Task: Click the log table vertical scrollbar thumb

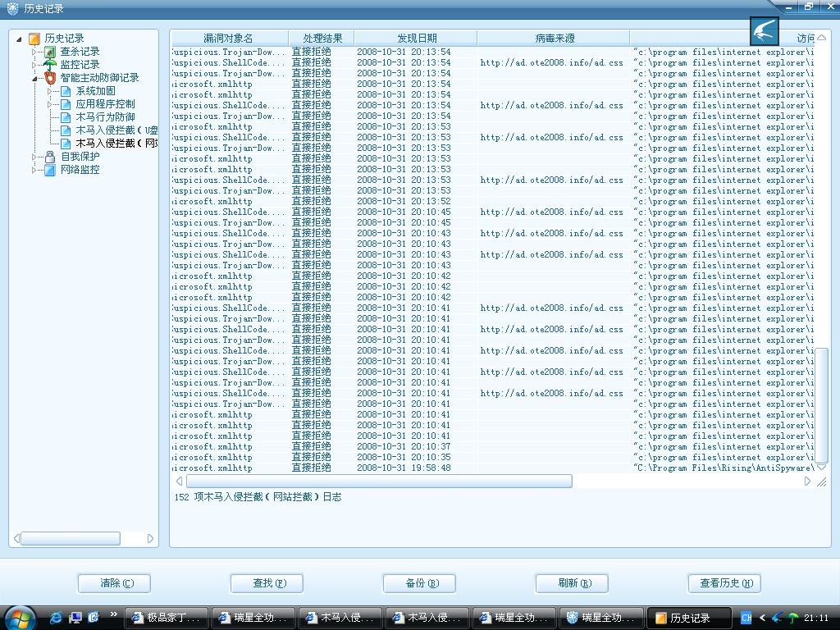Action: (x=821, y=405)
